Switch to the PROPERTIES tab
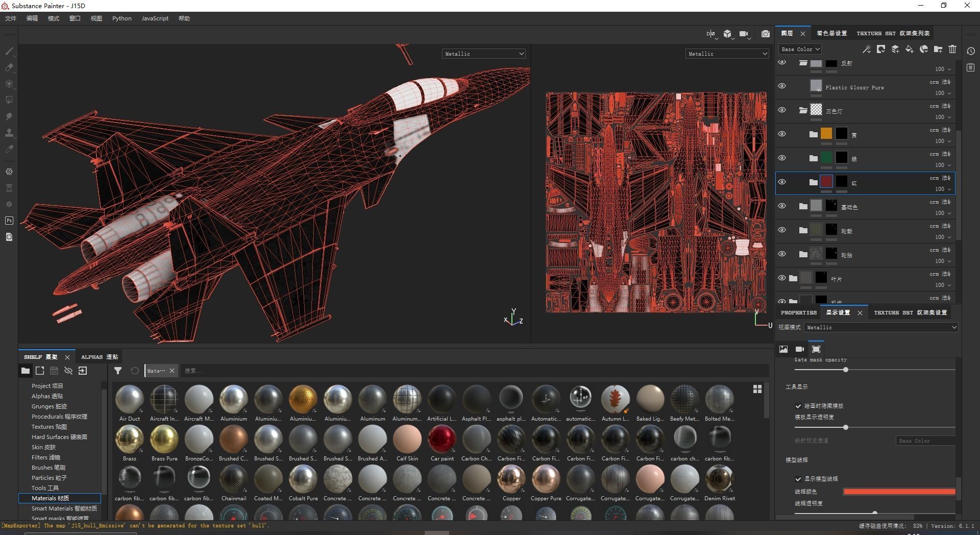Screen dimensions: 980x535 tap(799, 312)
